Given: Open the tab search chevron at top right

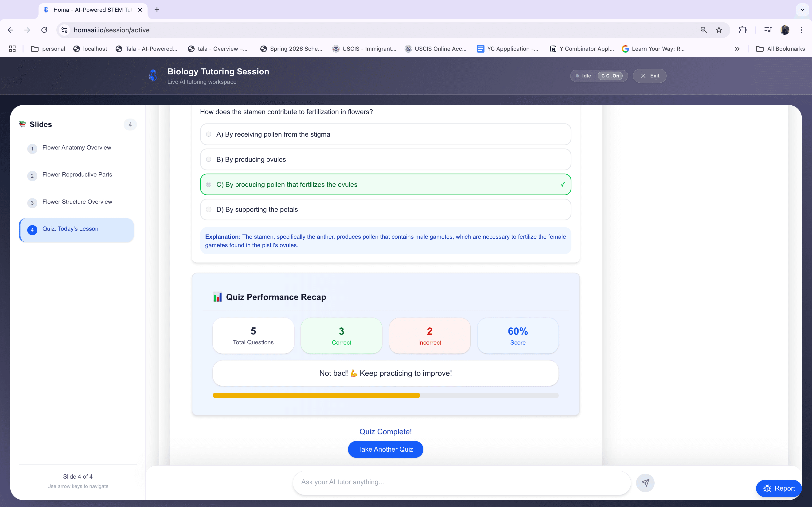Looking at the screenshot, I should (x=802, y=10).
